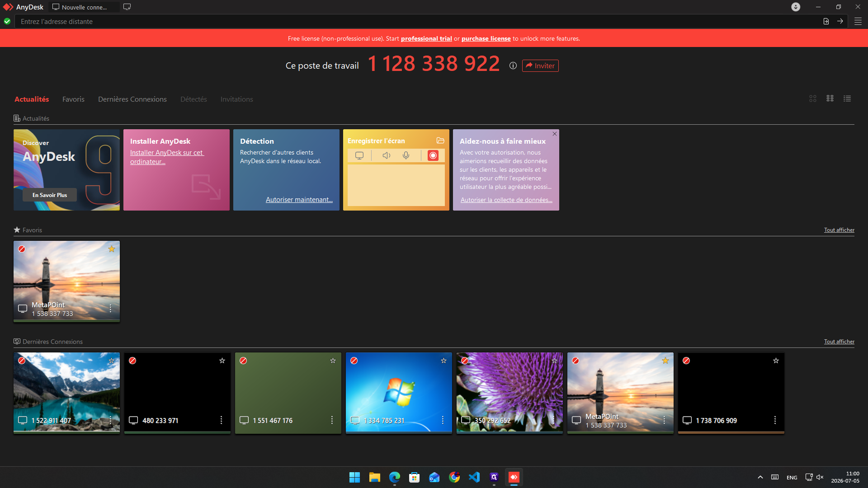This screenshot has width=868, height=488.
Task: Select the Favoris tab
Action: pyautogui.click(x=73, y=99)
